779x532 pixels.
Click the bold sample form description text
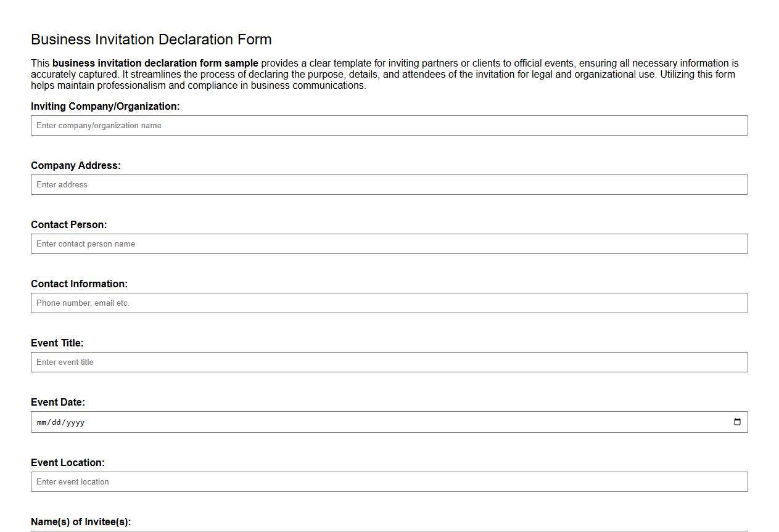[x=155, y=63]
